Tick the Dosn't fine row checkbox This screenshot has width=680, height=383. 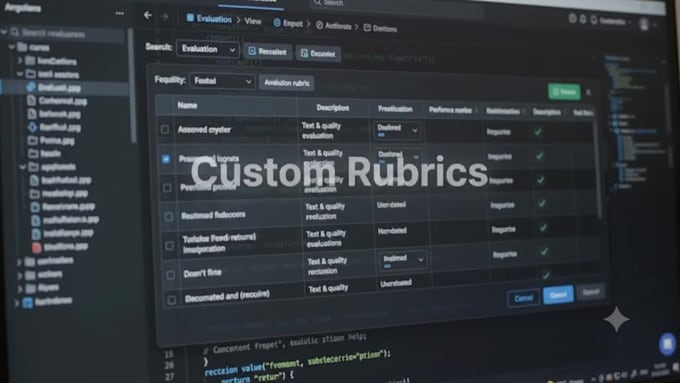(x=170, y=275)
